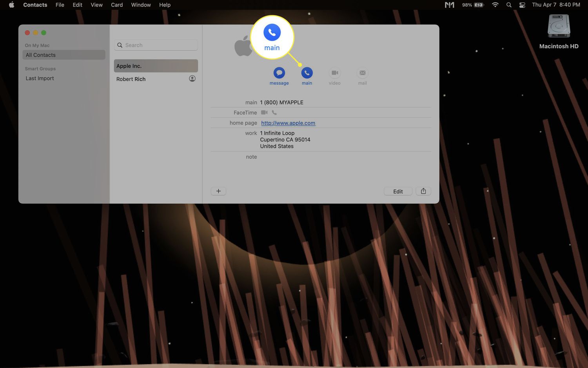This screenshot has height=368, width=588.
Task: Open the Wi-Fi status menu
Action: pyautogui.click(x=495, y=5)
